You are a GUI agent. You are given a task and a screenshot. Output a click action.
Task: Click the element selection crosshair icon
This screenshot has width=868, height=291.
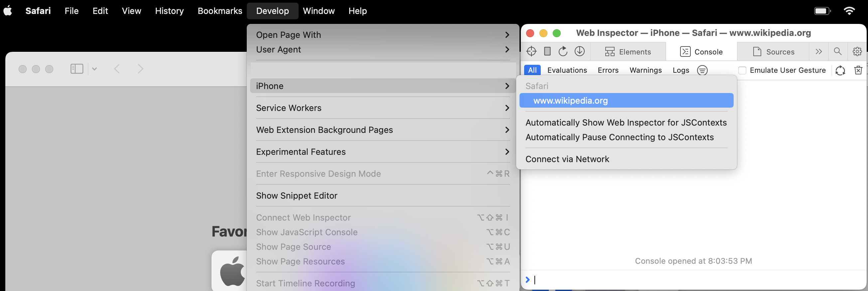(531, 51)
